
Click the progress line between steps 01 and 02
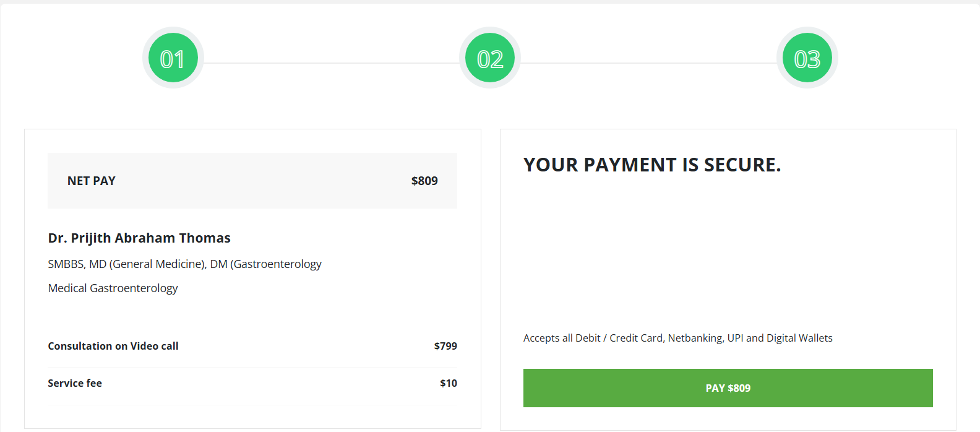tap(332, 63)
